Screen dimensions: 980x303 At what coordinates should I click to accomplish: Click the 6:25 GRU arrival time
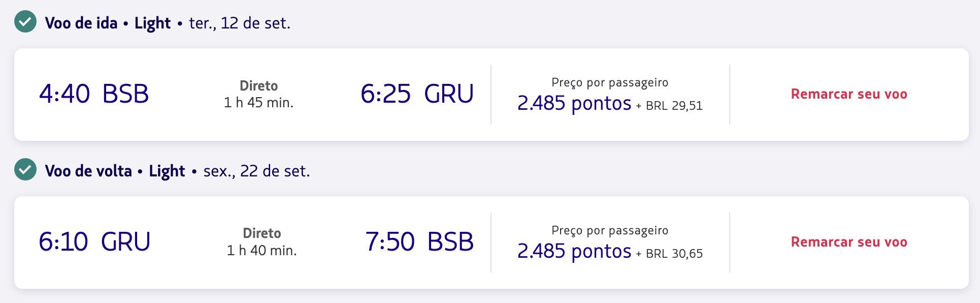[x=417, y=94]
